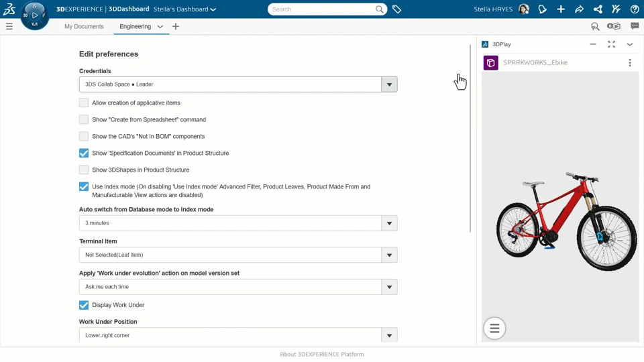Open the About 3DEXPERIENCE Platform link
The width and height of the screenshot is (644, 362).
322,354
